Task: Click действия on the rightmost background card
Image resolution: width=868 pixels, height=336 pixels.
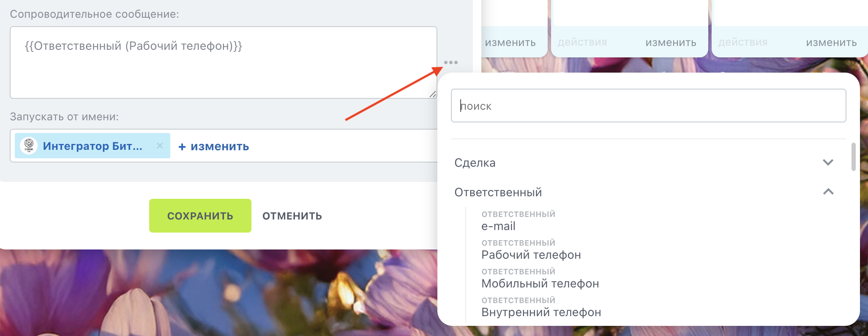Action: pyautogui.click(x=743, y=42)
